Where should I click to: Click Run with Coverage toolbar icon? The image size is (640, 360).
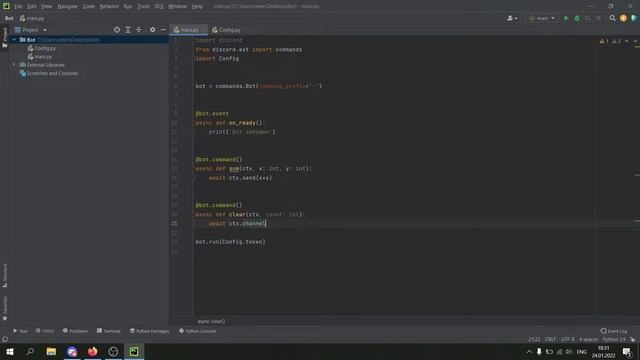(x=588, y=18)
